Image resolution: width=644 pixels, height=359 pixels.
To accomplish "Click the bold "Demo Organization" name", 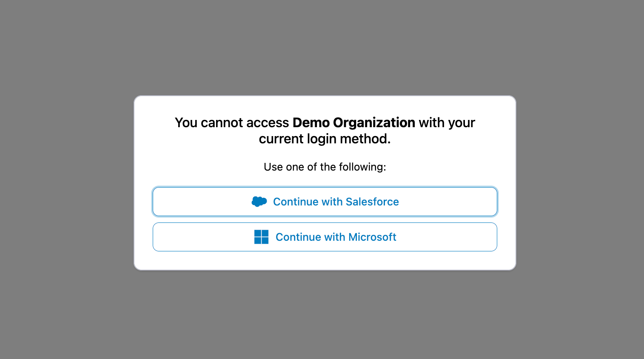I will point(353,123).
